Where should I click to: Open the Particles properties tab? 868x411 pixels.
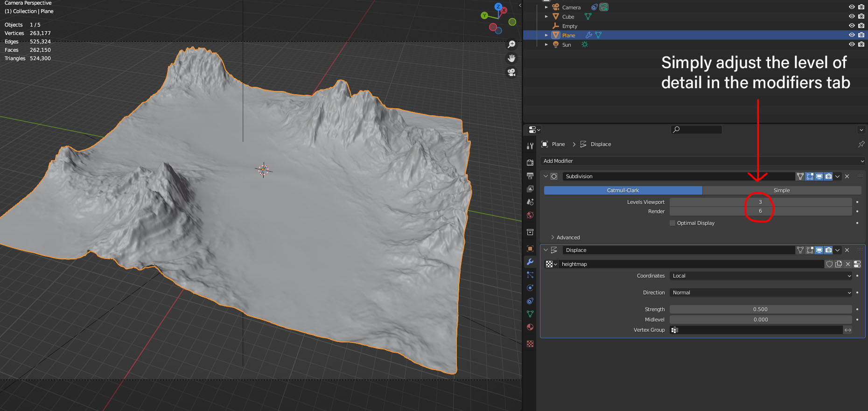pos(530,275)
